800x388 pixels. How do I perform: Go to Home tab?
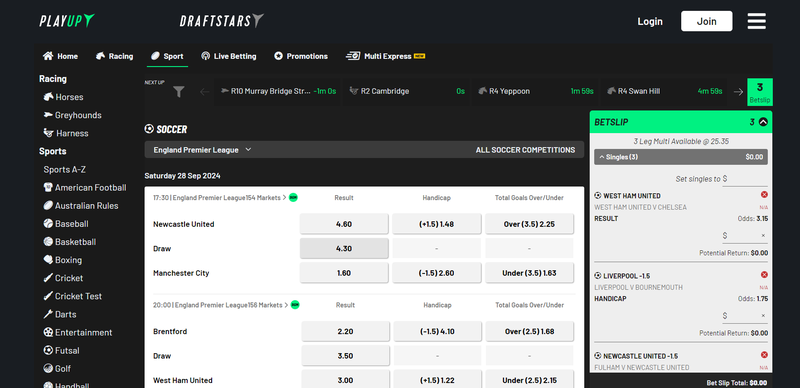pyautogui.click(x=60, y=56)
